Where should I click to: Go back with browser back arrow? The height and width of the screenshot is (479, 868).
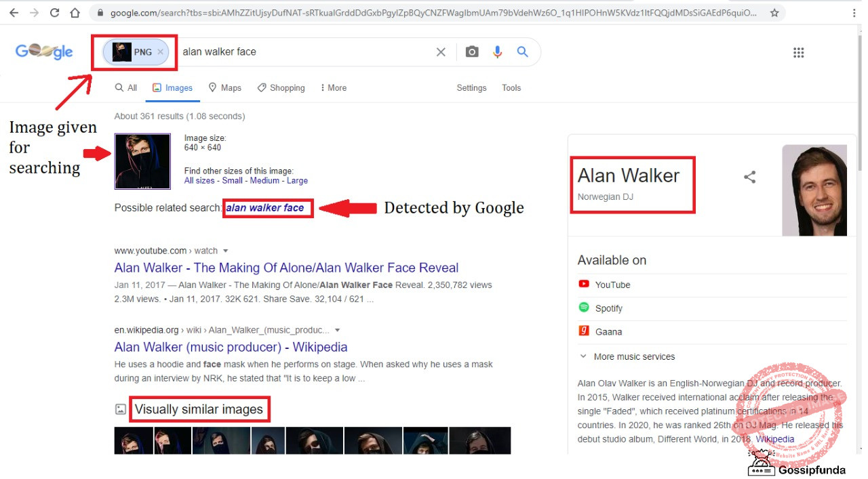pyautogui.click(x=14, y=13)
